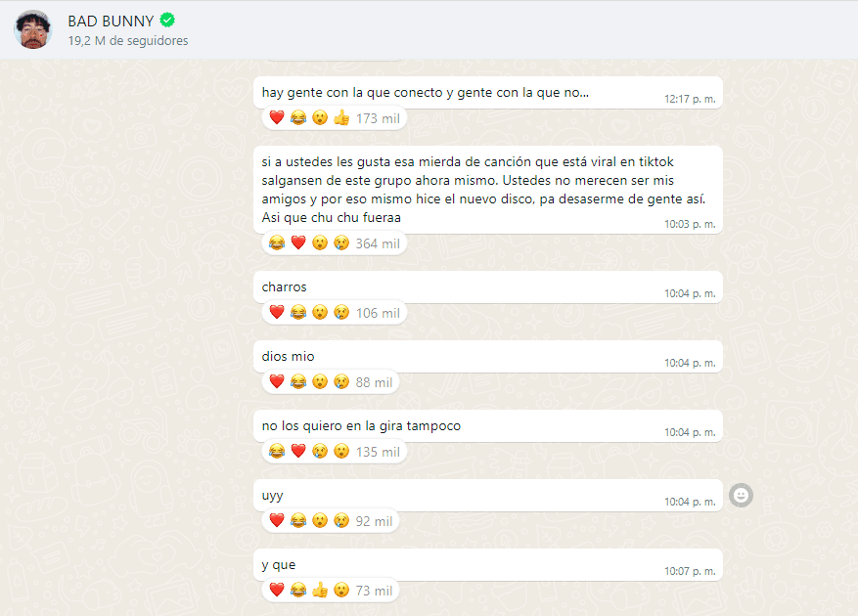Viewport: 858px width, 616px height.
Task: Click surprised emoji under 'y que'
Action: [341, 591]
